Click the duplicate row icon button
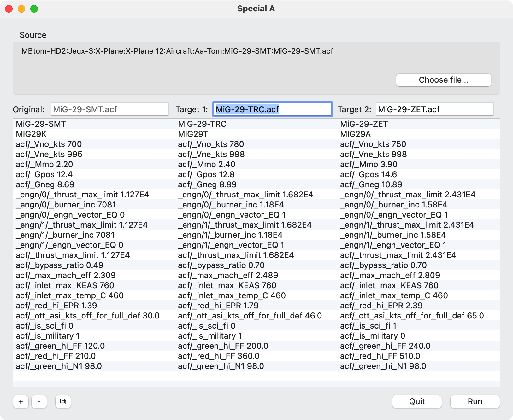Image resolution: width=513 pixels, height=420 pixels. pos(63,402)
